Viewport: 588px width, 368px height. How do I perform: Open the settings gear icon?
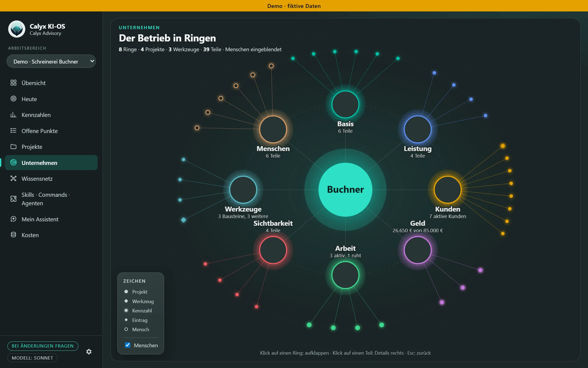[x=89, y=352]
